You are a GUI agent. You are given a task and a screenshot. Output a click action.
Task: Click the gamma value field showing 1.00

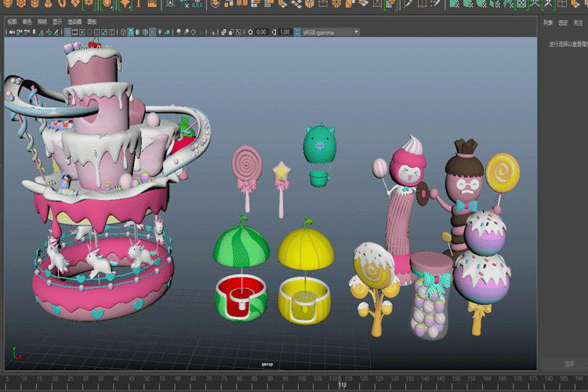(285, 32)
